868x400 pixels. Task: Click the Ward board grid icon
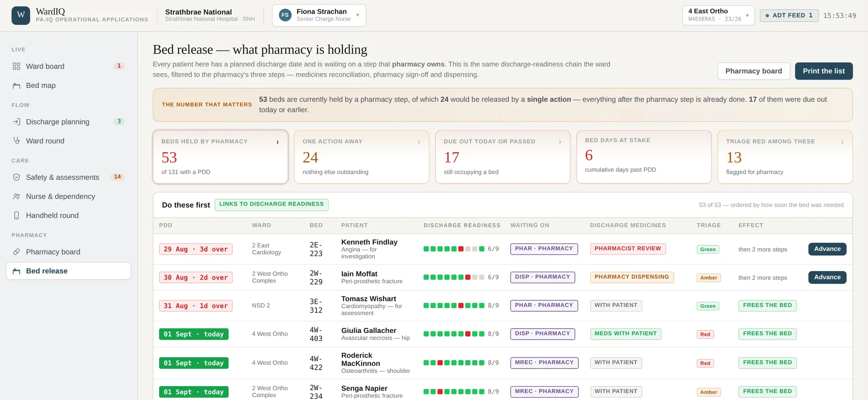pyautogui.click(x=16, y=66)
